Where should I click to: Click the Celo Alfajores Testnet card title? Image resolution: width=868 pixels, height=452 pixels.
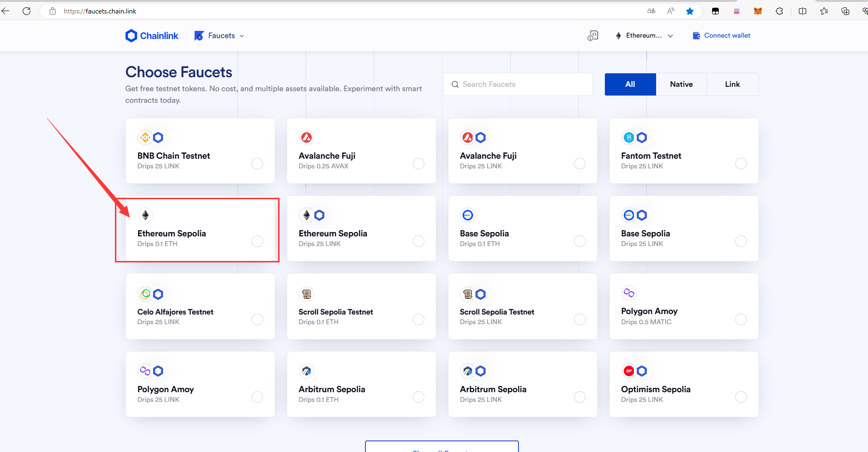pyautogui.click(x=175, y=312)
